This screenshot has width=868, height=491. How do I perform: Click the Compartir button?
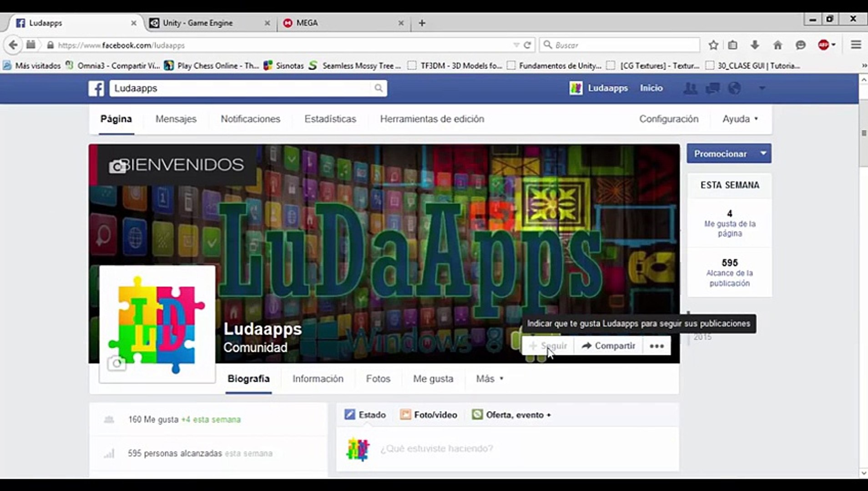(x=608, y=346)
